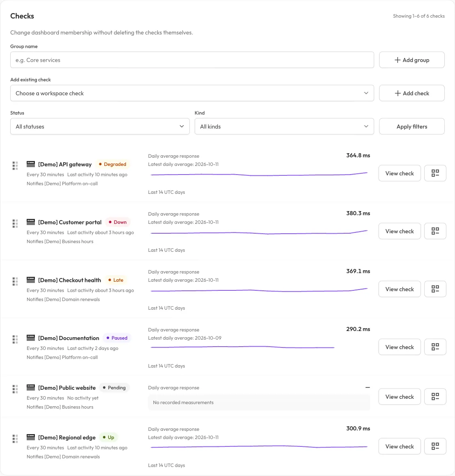The image size is (455, 476).
Task: Click the Up status badge
Action: point(109,437)
